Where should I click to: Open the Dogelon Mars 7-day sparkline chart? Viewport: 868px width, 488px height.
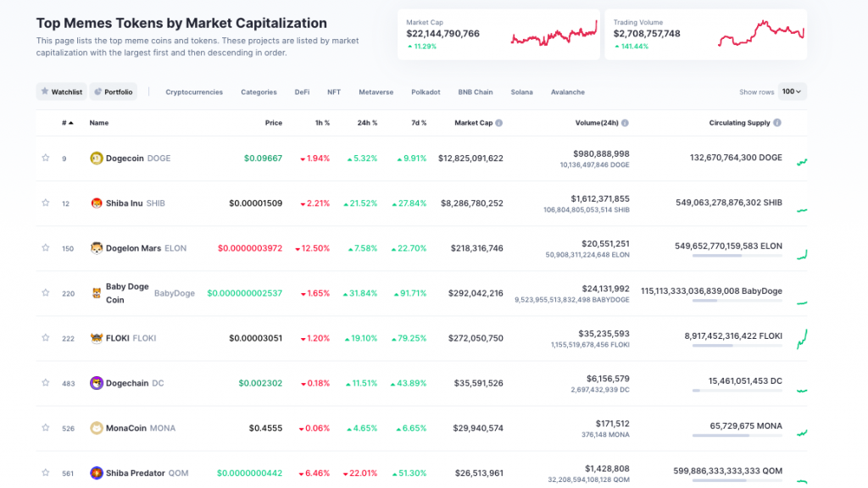tap(802, 254)
